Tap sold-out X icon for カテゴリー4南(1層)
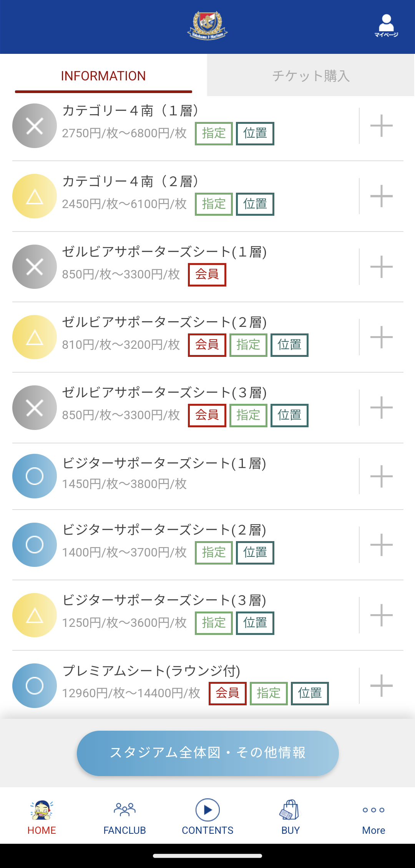This screenshot has width=415, height=868. coord(35,126)
